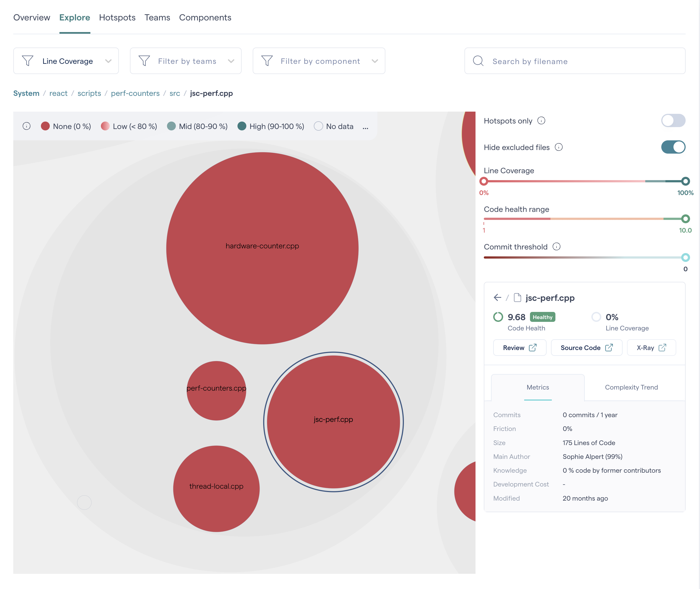Click the search magnifier icon
The image size is (700, 589).
(478, 61)
